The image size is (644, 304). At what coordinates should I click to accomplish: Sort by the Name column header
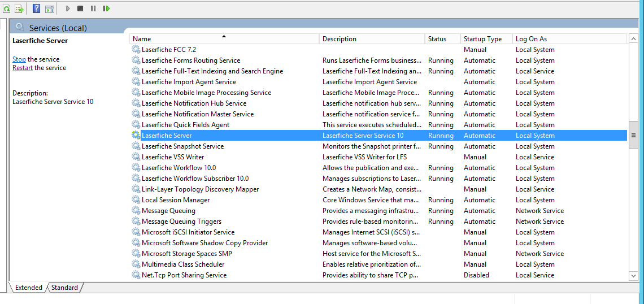point(225,39)
